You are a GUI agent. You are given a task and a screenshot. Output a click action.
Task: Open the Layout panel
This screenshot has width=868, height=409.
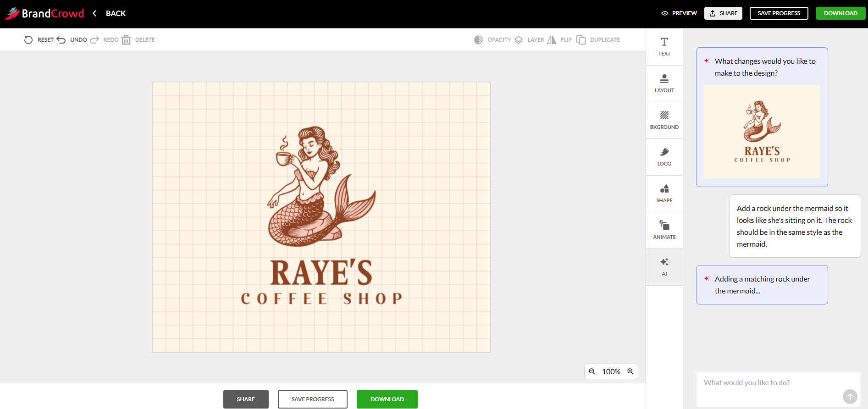[x=664, y=83]
